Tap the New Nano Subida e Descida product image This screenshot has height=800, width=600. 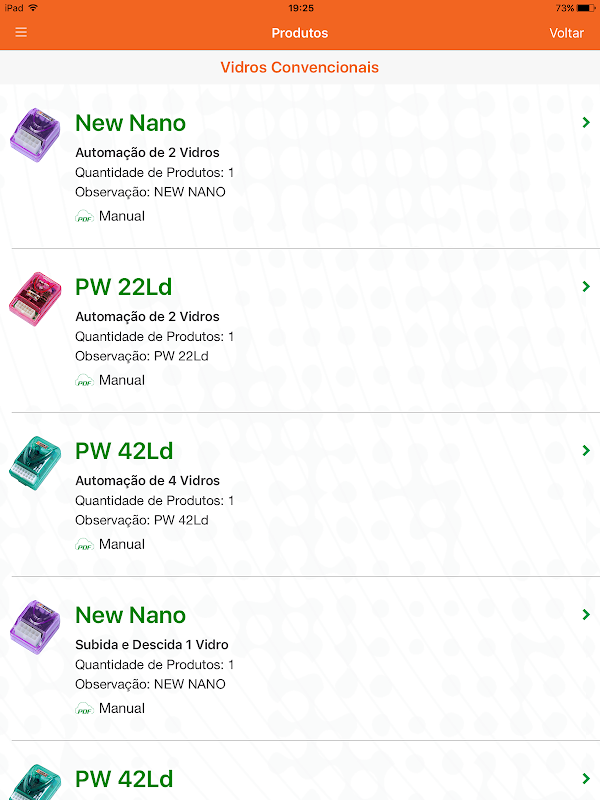35,627
